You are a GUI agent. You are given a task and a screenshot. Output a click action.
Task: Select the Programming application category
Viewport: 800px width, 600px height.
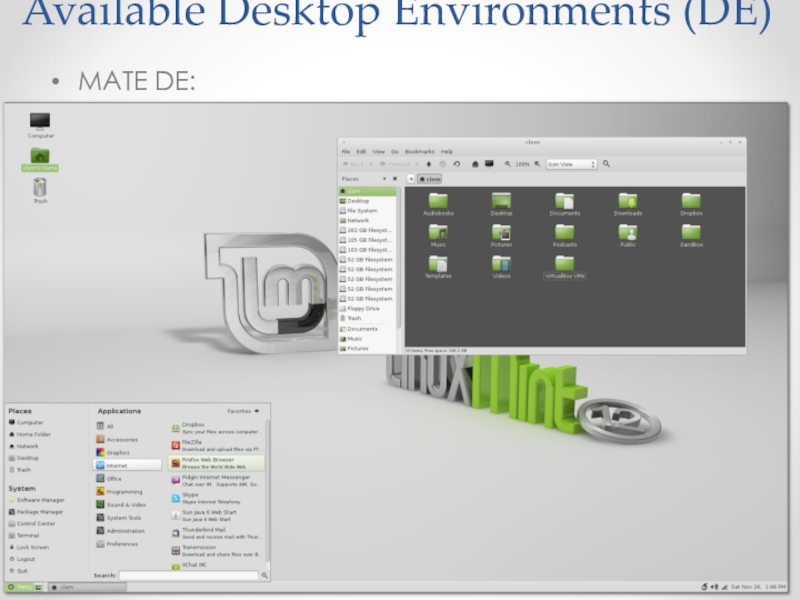pyautogui.click(x=119, y=492)
